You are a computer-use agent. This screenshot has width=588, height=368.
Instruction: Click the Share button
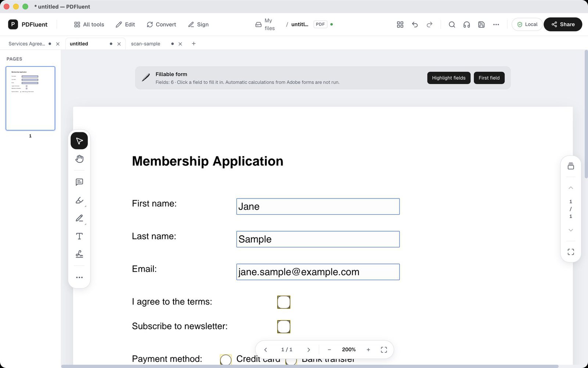(563, 24)
